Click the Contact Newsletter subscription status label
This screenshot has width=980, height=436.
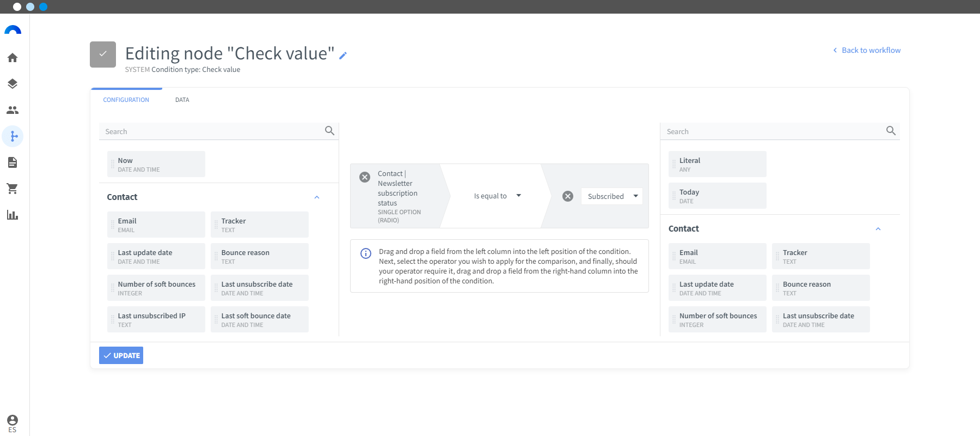pyautogui.click(x=398, y=189)
